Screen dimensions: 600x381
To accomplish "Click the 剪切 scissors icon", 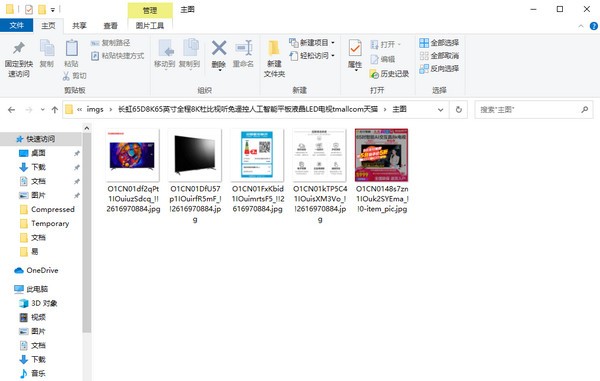I will click(66, 76).
